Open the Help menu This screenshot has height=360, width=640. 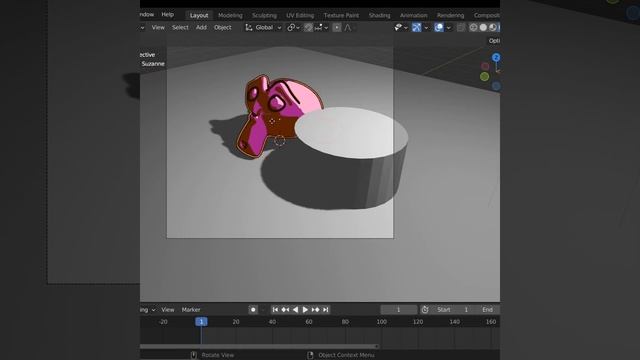[167, 14]
